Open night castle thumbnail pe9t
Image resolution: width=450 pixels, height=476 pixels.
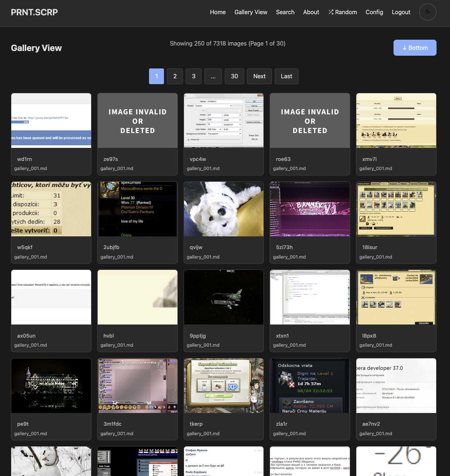click(x=51, y=386)
